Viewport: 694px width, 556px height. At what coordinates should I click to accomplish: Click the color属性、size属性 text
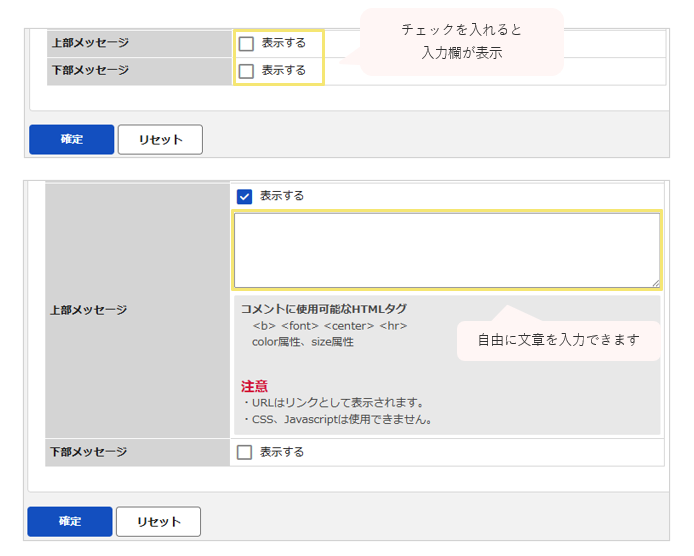[303, 342]
